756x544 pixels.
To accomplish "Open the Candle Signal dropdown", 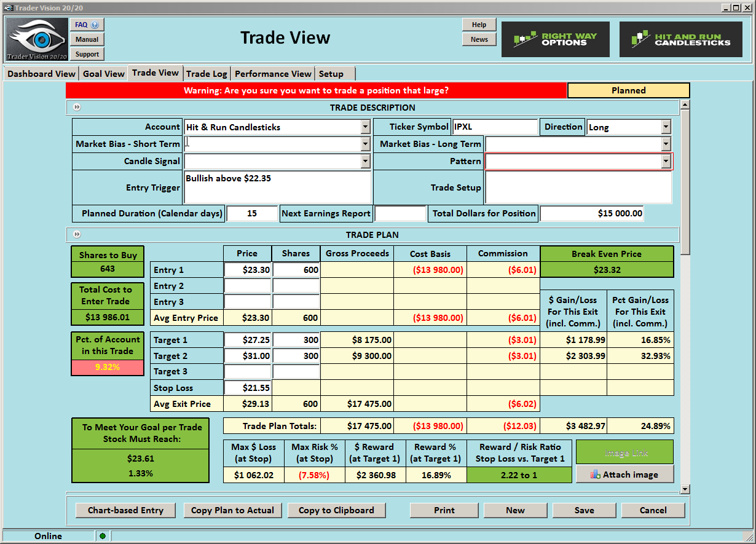I will [x=365, y=161].
